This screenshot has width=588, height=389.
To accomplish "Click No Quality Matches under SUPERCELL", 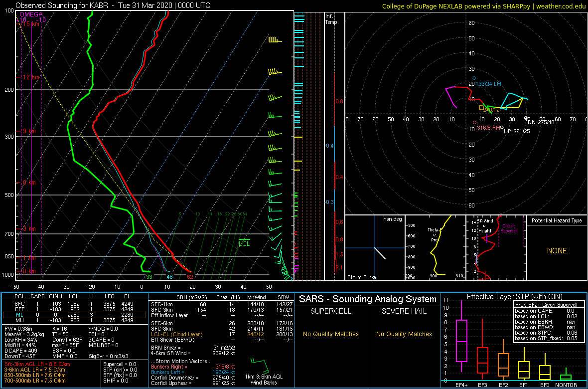I will coord(331,334).
